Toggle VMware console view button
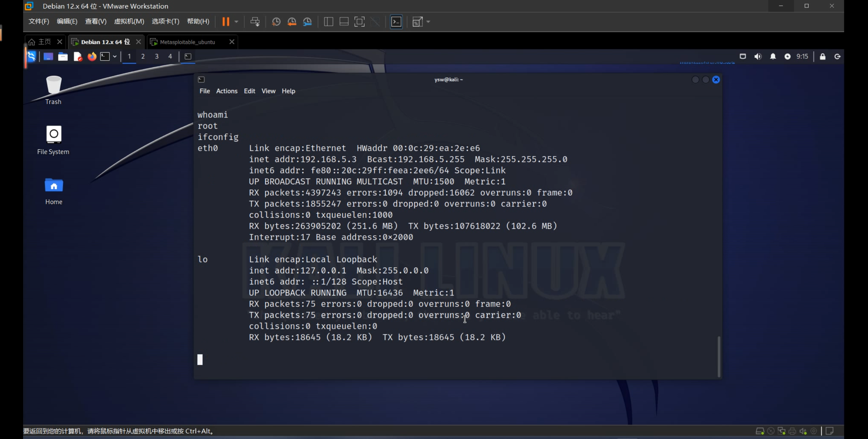Screen dimensions: 868x439 click(x=396, y=22)
